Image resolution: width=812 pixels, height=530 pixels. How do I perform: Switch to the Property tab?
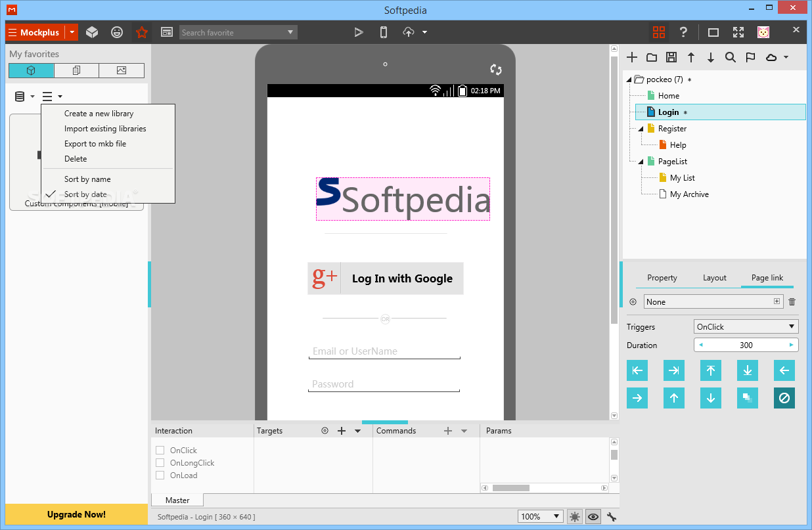pyautogui.click(x=662, y=278)
